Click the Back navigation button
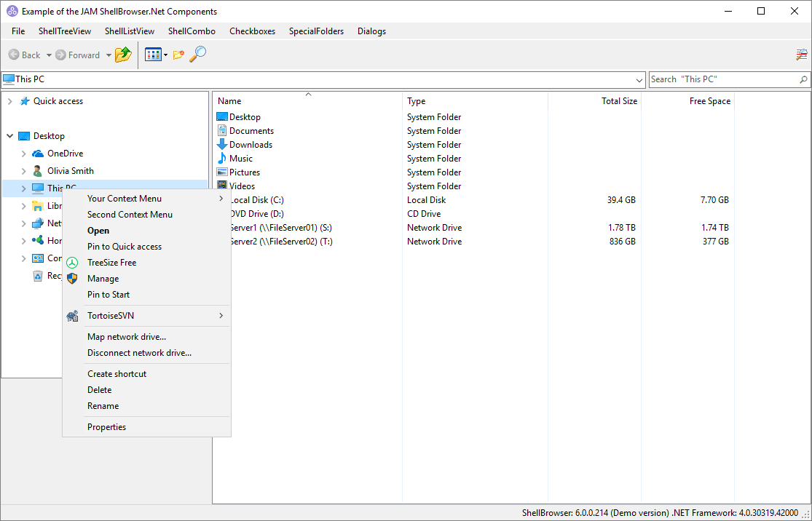The height and width of the screenshot is (521, 812). 24,55
